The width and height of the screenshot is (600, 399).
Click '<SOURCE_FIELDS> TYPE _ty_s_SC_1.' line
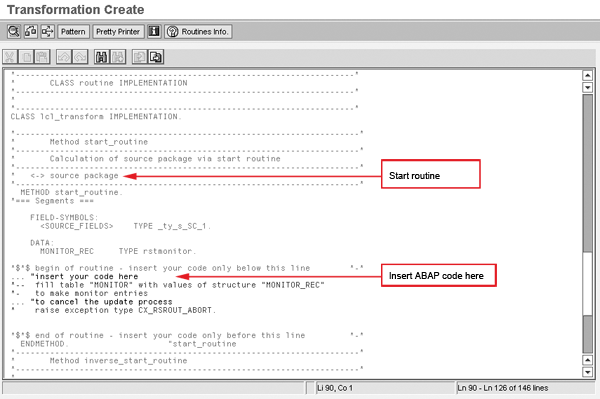(x=126, y=226)
